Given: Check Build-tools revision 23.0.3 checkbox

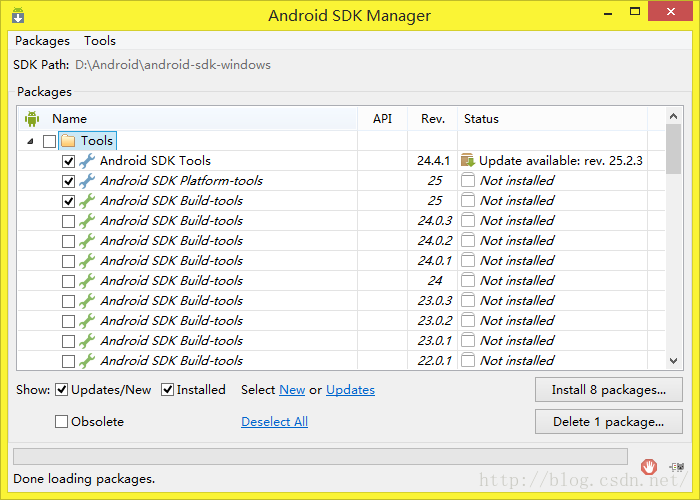Looking at the screenshot, I should coord(68,301).
